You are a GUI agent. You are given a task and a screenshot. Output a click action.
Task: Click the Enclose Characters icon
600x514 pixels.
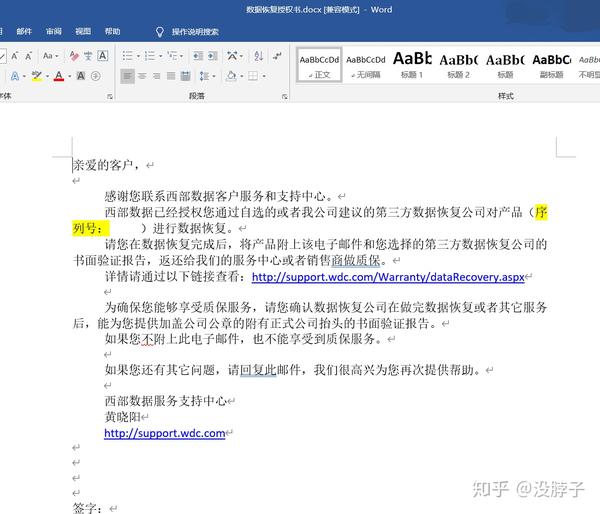[x=96, y=76]
